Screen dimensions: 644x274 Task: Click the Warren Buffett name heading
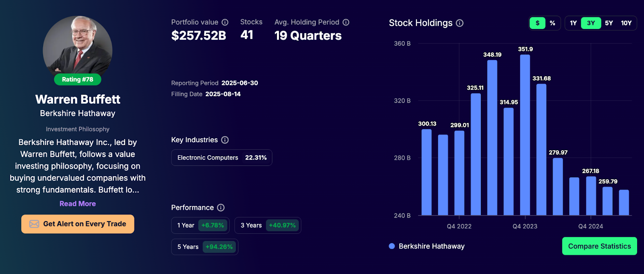pos(78,99)
